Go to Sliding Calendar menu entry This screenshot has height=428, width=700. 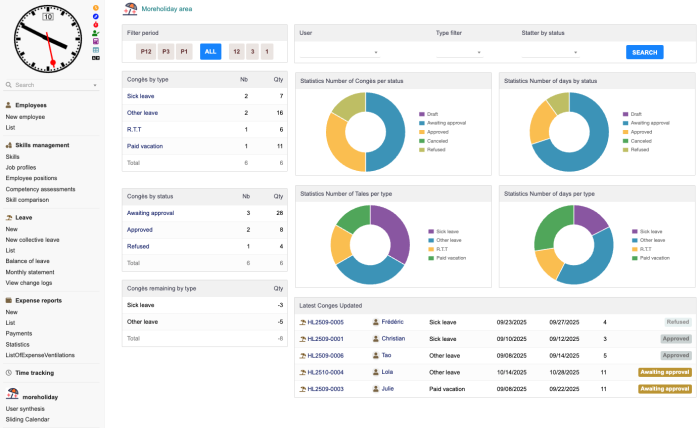coord(28,419)
